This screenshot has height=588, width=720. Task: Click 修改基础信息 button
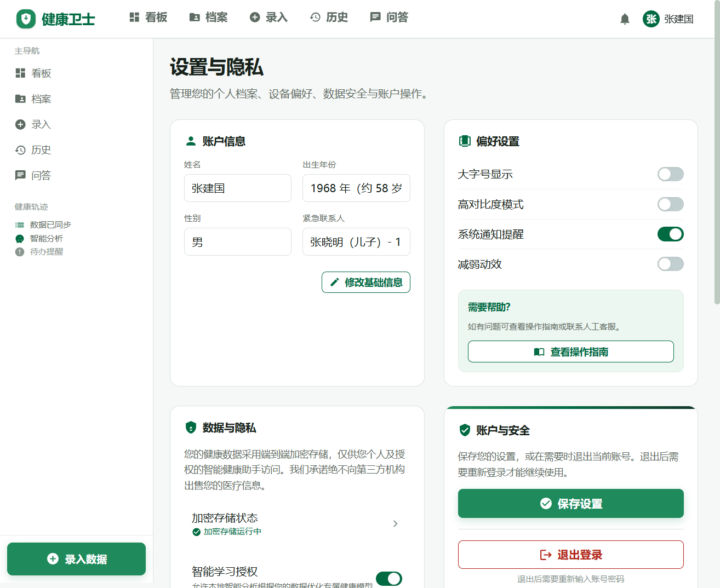tap(366, 283)
